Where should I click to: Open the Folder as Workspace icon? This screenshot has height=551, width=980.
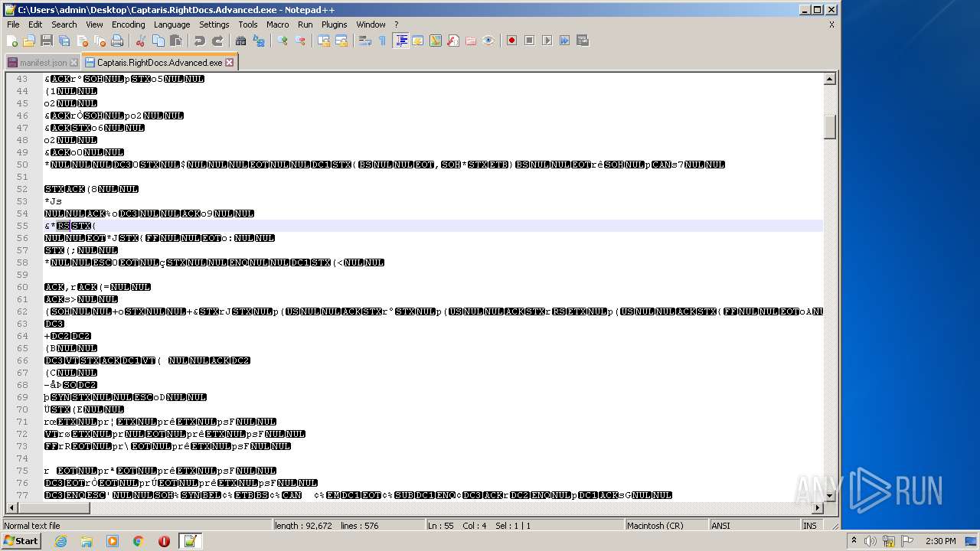tap(471, 41)
